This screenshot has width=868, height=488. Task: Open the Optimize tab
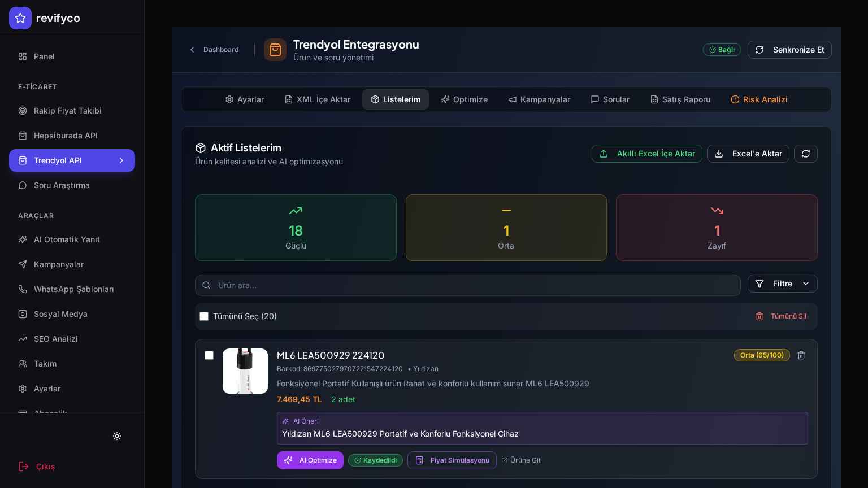coord(464,99)
